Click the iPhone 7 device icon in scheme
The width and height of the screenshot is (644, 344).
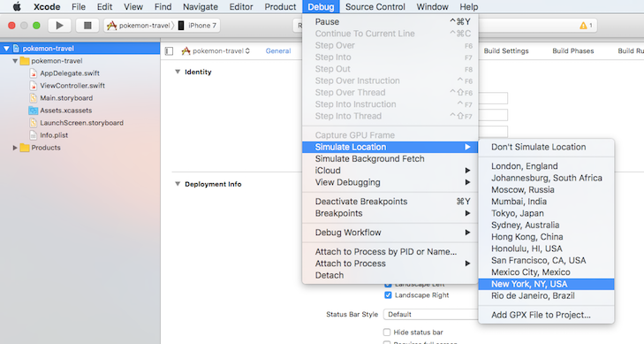[181, 26]
